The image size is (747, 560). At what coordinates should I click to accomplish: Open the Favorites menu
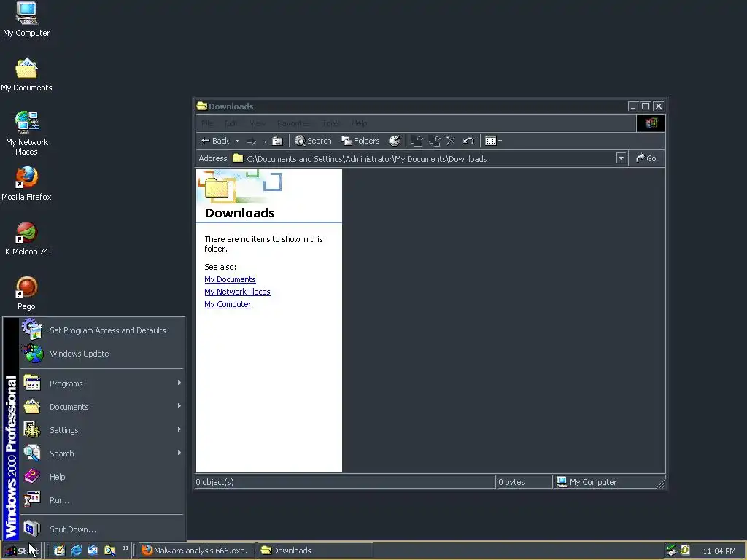tap(293, 123)
